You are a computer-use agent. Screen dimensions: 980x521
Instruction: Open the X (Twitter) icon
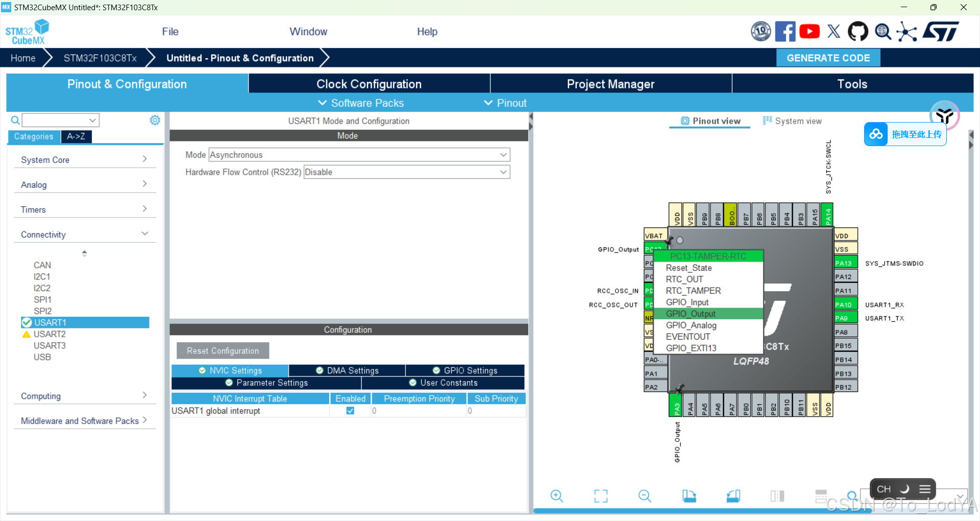(834, 32)
